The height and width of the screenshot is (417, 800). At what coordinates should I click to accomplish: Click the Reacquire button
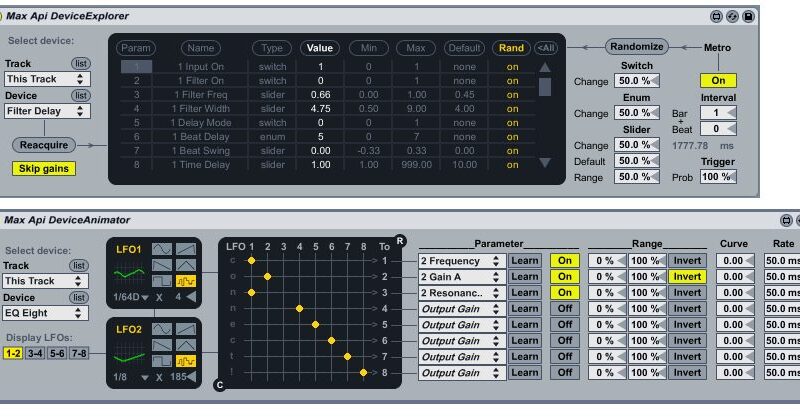click(44, 145)
